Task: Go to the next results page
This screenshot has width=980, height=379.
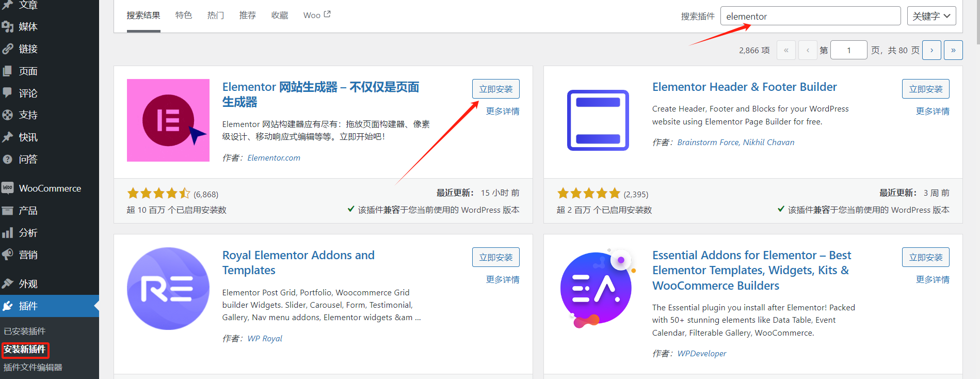Action: 931,50
